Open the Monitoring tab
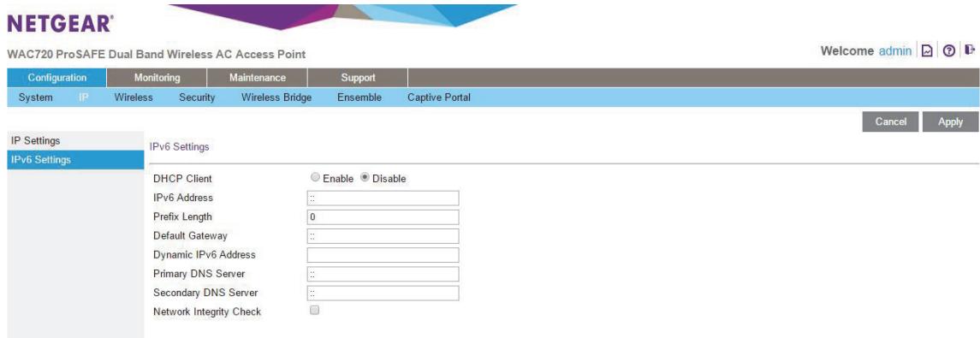This screenshot has height=338, width=980. pyautogui.click(x=157, y=78)
